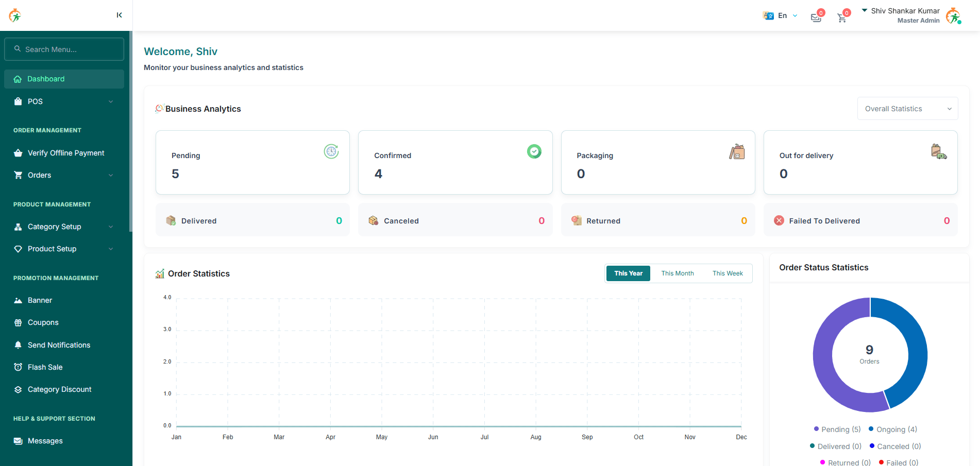Viewport: 980px width, 466px height.
Task: Collapse the sidebar using the arrow icon
Action: (x=119, y=15)
